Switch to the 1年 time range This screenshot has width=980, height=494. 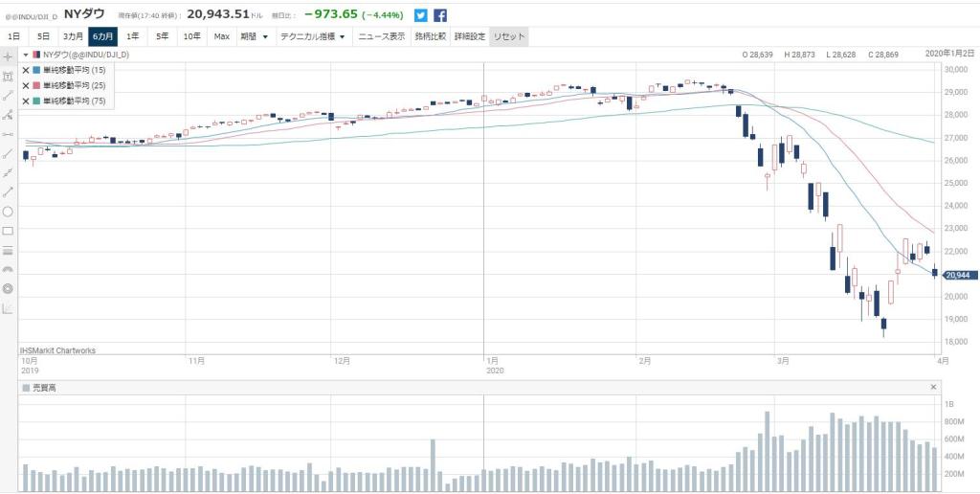(133, 36)
